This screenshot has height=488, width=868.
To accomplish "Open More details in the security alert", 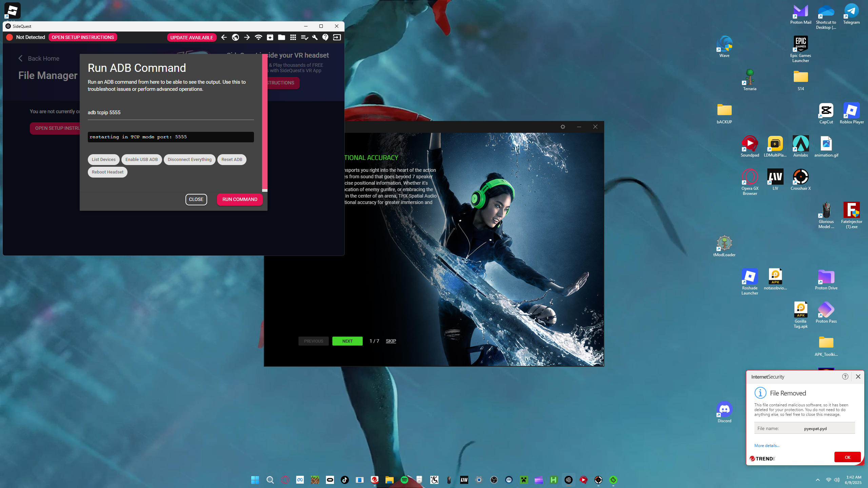I will click(767, 446).
